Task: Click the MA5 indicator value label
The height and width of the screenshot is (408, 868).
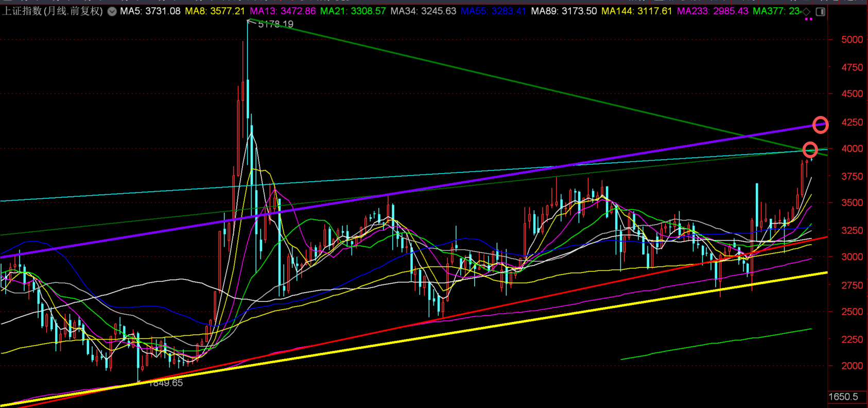Action: 150,11
